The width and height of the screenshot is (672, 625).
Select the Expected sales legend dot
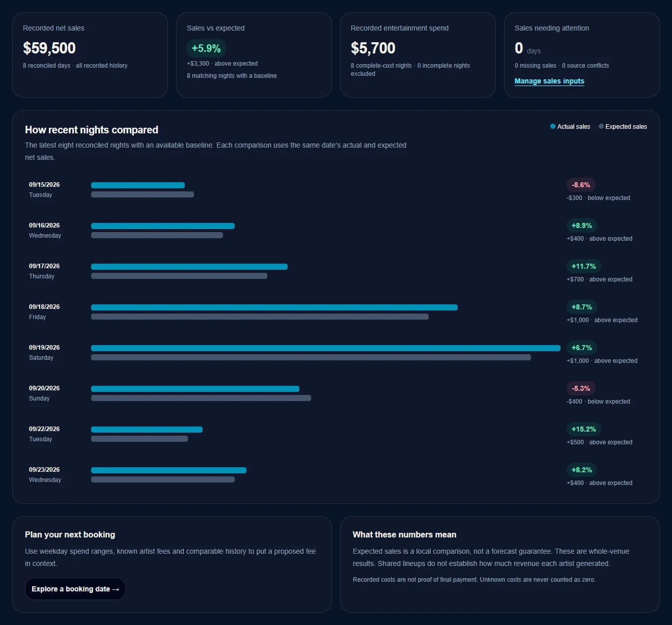(601, 126)
